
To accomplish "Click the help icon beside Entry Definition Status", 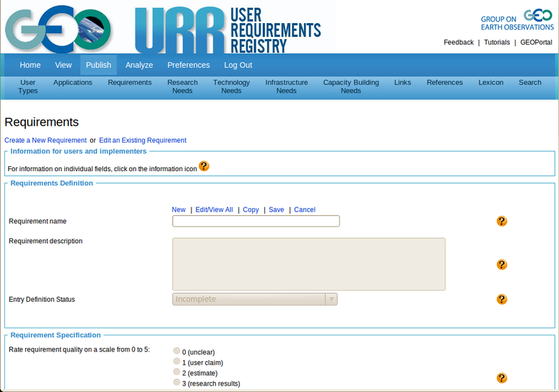I will (x=501, y=299).
